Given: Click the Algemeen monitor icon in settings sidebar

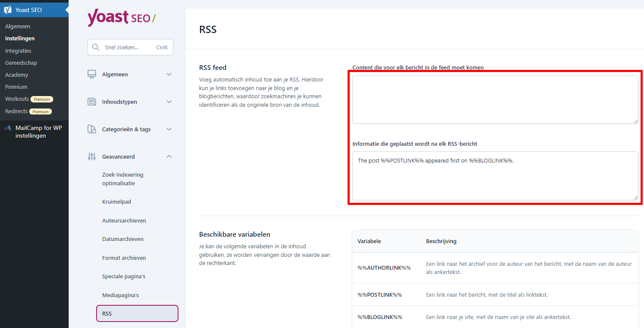Looking at the screenshot, I should click(92, 74).
